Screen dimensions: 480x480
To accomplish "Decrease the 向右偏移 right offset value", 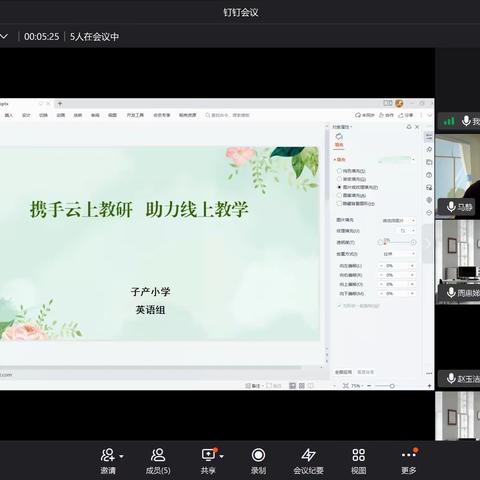I will pyautogui.click(x=381, y=275).
